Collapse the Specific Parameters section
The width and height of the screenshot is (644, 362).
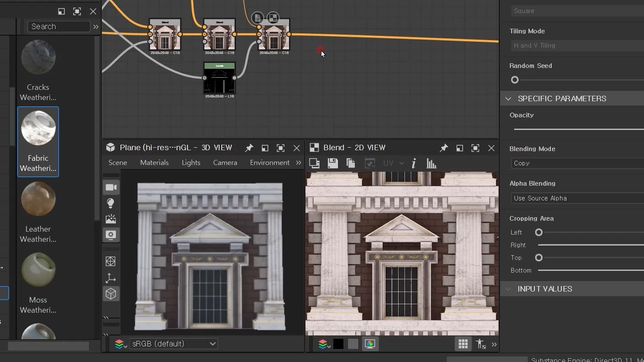pyautogui.click(x=508, y=99)
